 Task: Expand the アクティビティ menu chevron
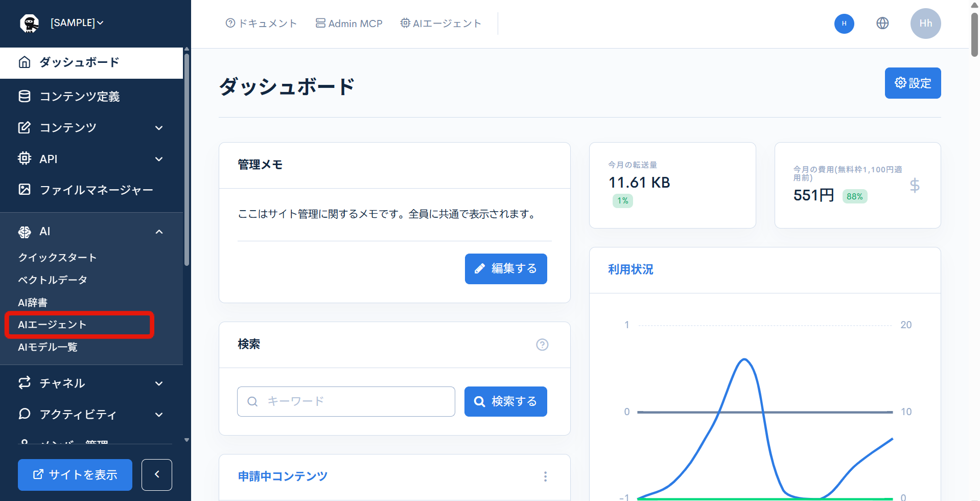(159, 415)
